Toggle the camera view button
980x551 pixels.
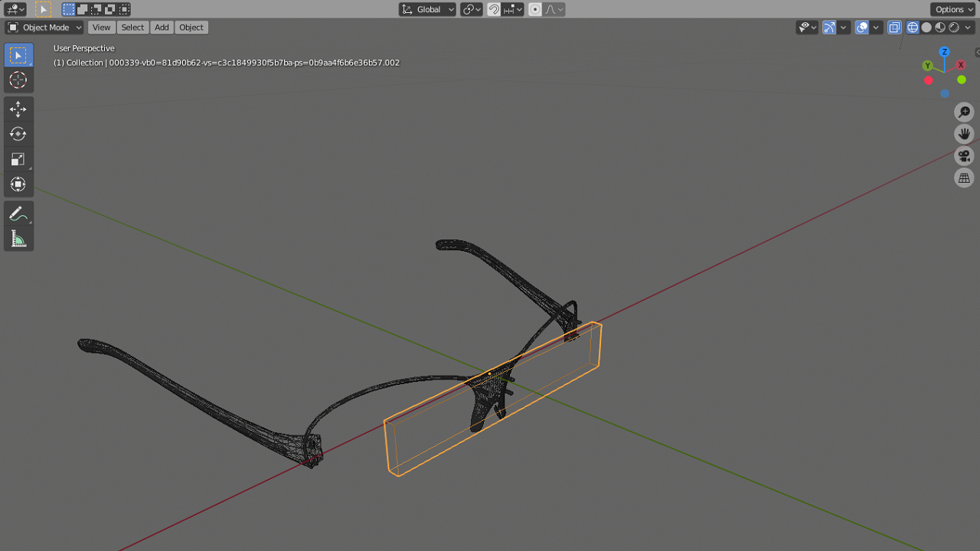[x=964, y=156]
